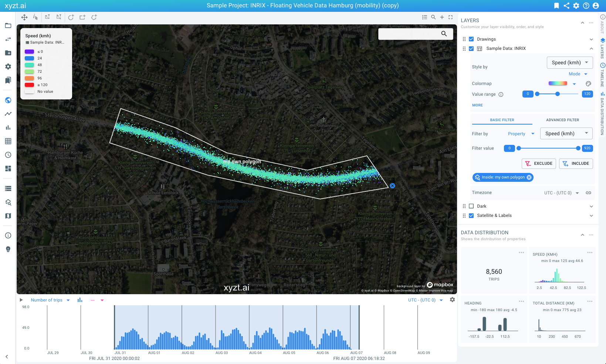Expand the Satellite & Labels layer
Image resolution: width=606 pixels, height=364 pixels.
[x=591, y=215]
